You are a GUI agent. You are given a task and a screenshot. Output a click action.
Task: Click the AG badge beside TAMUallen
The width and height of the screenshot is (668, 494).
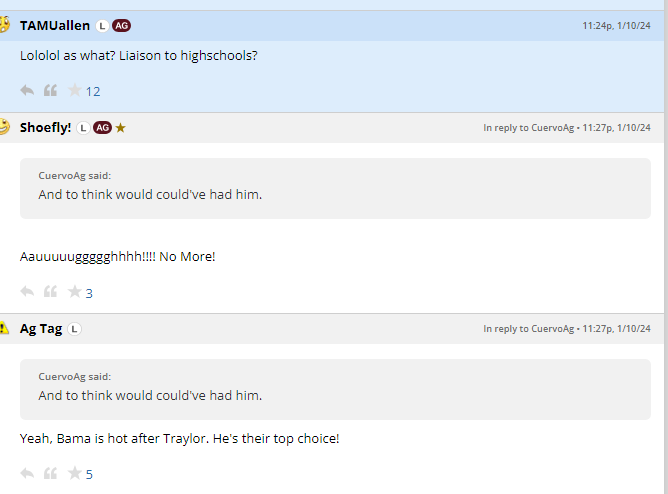coord(122,25)
